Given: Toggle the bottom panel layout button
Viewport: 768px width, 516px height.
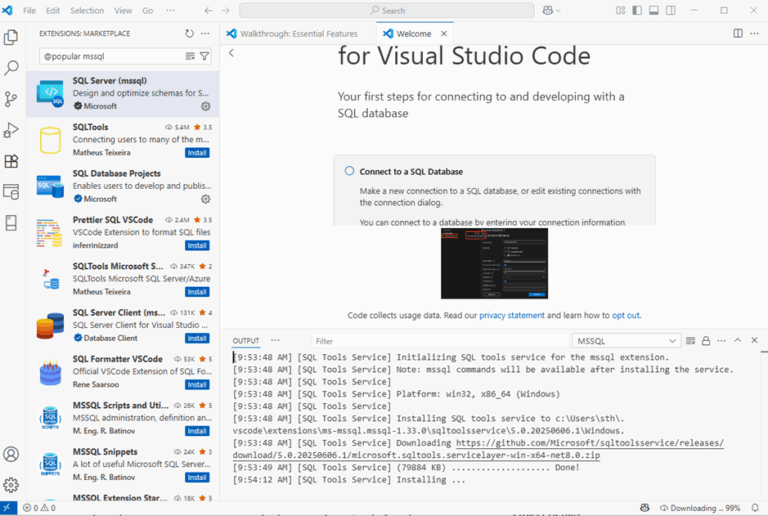Looking at the screenshot, I should (653, 10).
